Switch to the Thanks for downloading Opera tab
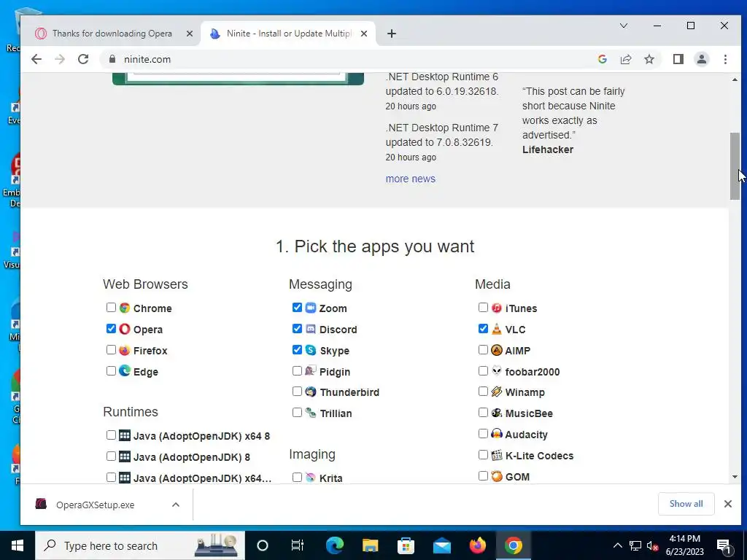Viewport: 747px width, 560px height. (112, 34)
